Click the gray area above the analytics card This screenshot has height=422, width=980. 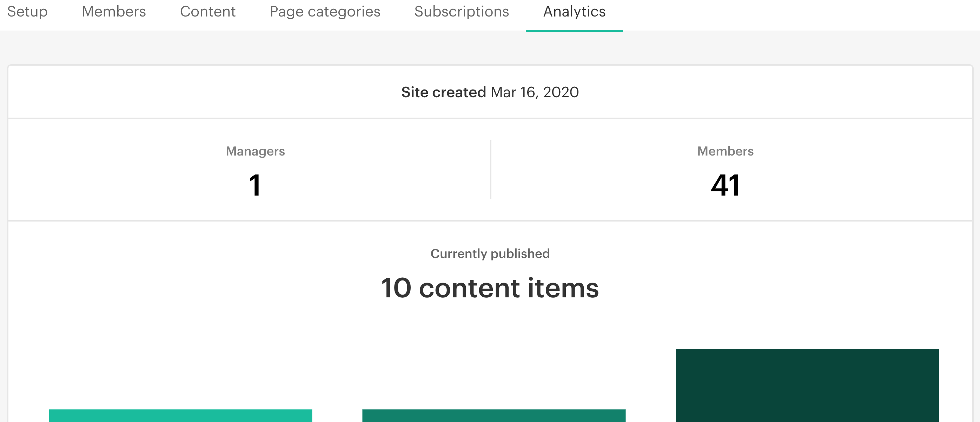[x=490, y=48]
